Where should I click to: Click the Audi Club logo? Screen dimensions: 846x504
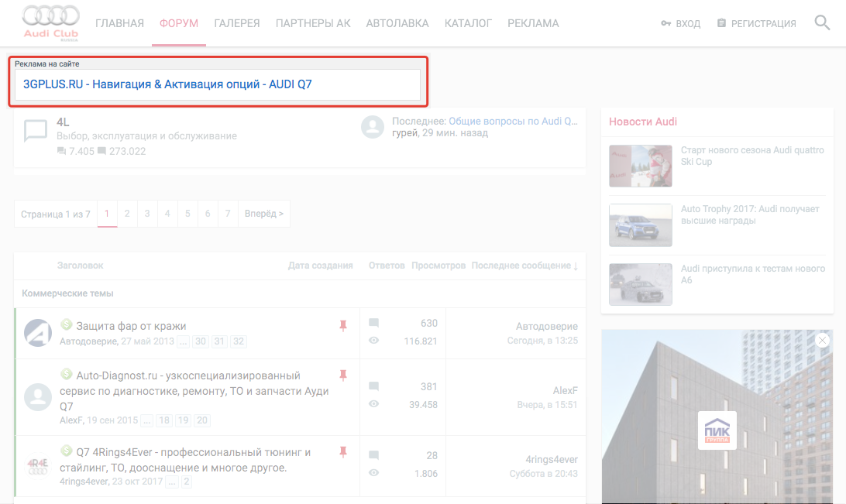(50, 23)
